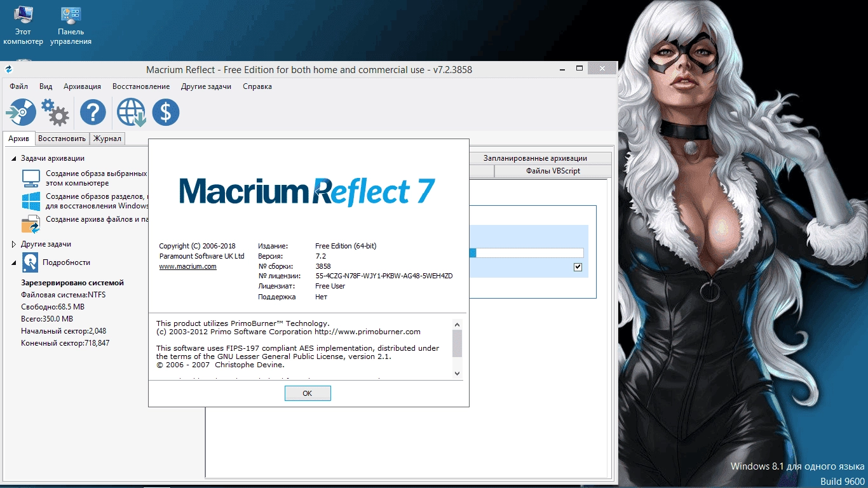Click OK in the About dialog
Viewport: 868px width, 488px height.
click(308, 393)
